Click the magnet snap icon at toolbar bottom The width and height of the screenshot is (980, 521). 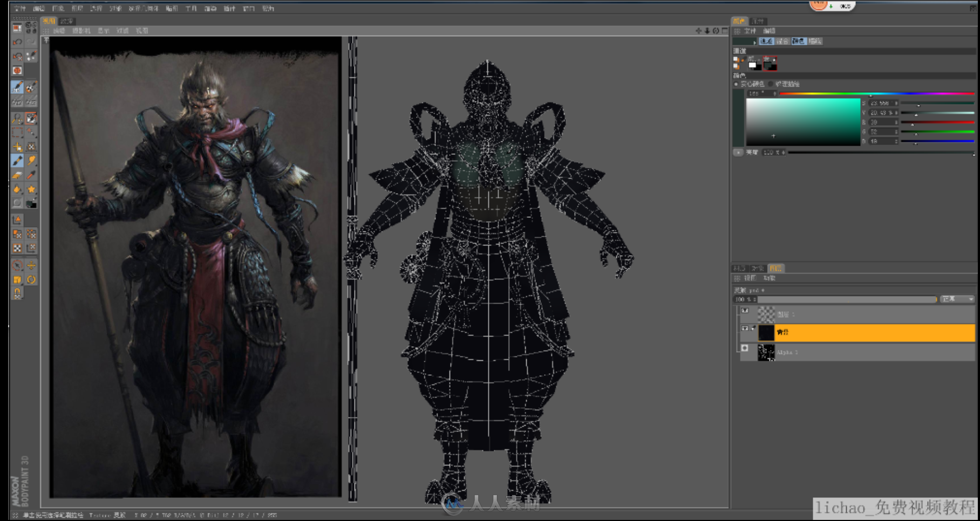click(17, 293)
